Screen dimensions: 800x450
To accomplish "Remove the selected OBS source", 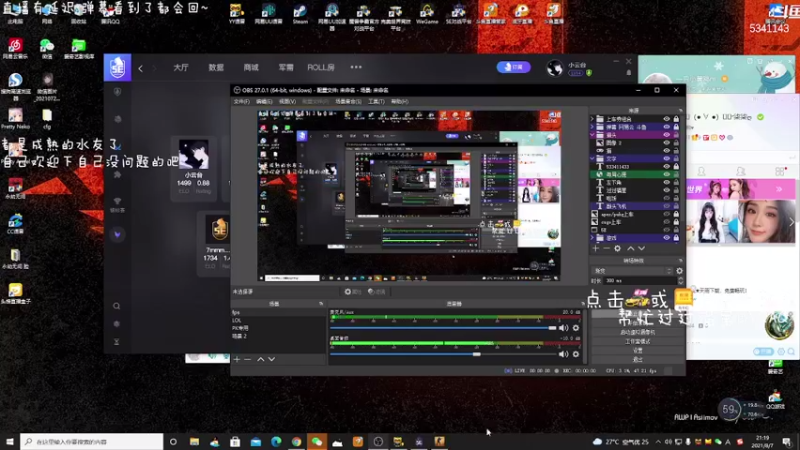I will tap(606, 248).
